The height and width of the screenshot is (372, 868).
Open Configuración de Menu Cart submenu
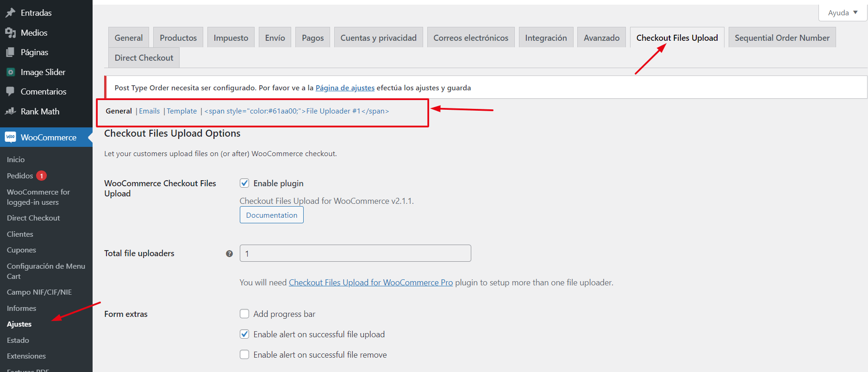46,271
